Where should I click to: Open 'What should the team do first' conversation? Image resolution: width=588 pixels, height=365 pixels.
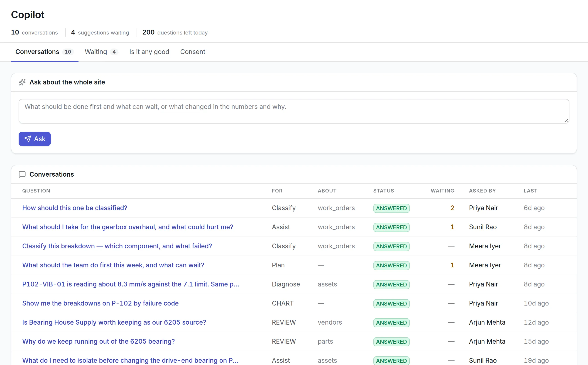[x=113, y=265]
